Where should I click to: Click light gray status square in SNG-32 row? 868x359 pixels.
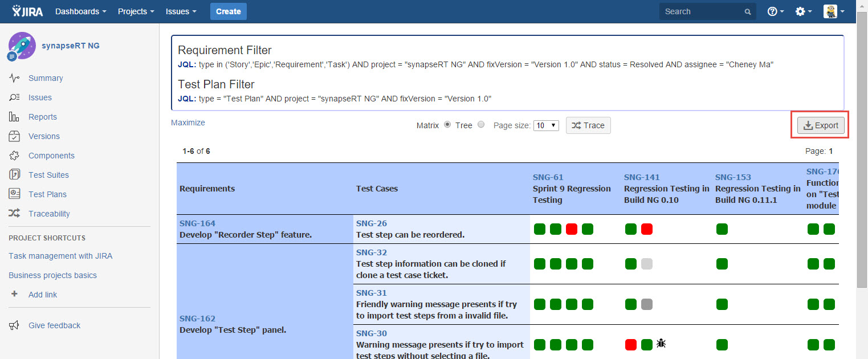[647, 264]
